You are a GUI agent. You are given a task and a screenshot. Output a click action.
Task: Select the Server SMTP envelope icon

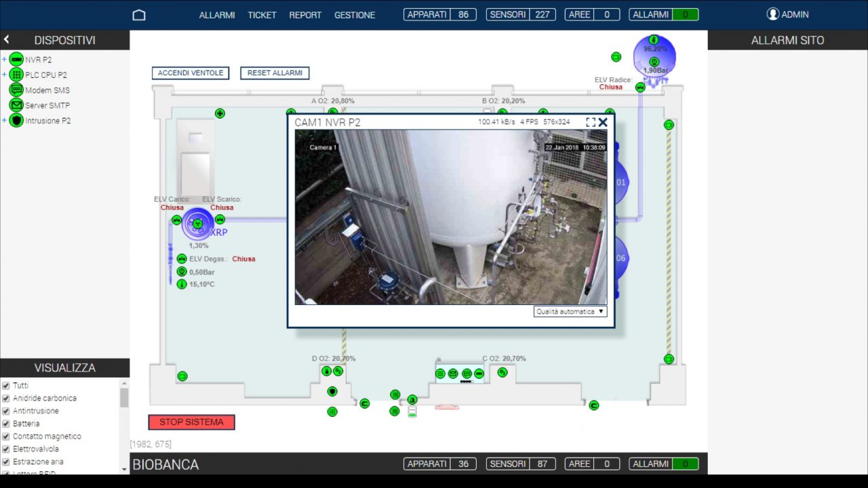click(x=16, y=105)
